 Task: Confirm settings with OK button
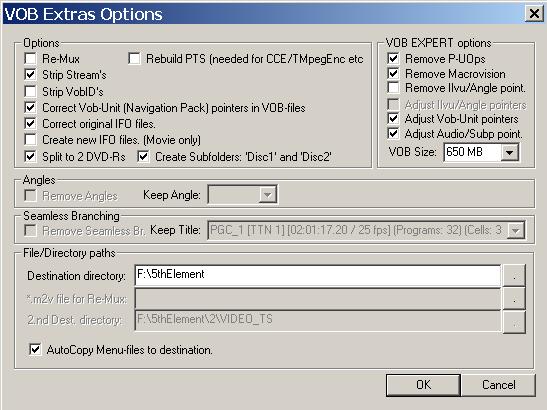423,385
